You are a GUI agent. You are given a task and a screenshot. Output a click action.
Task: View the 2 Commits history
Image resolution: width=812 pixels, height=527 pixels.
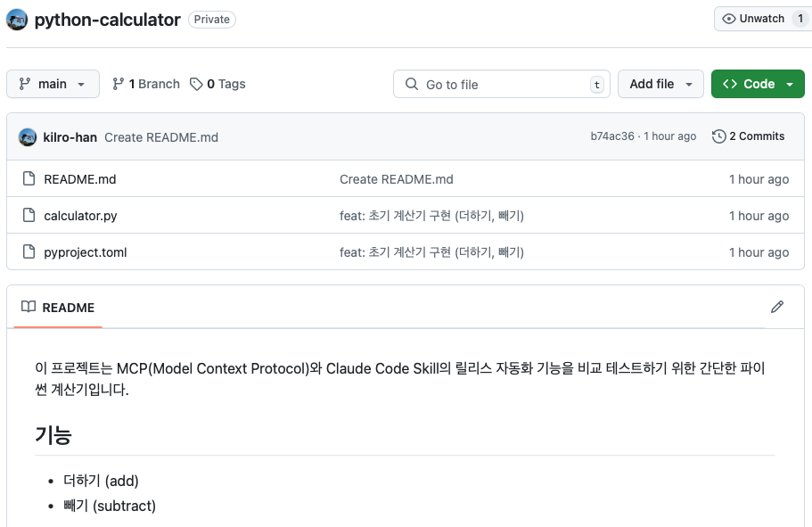[x=749, y=136]
